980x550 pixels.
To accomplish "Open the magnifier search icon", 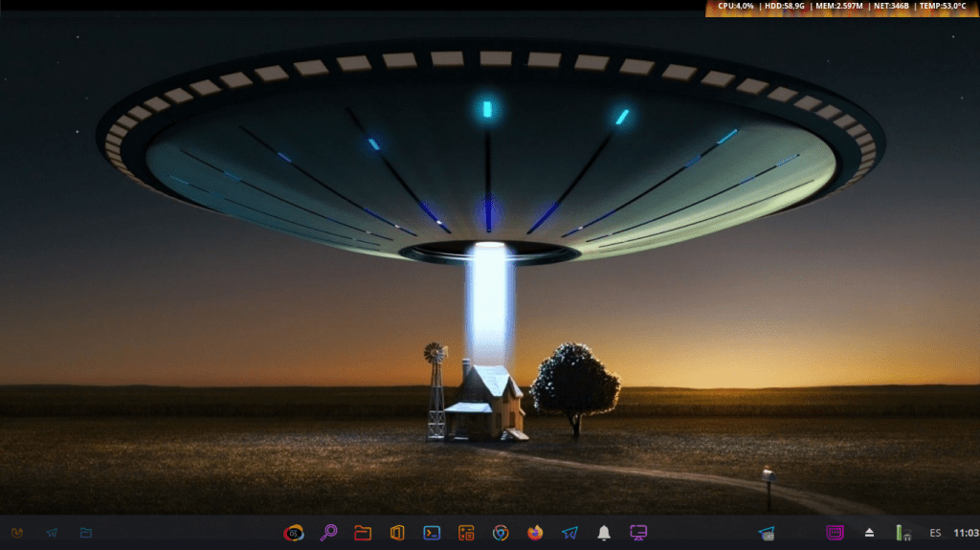I will click(328, 533).
